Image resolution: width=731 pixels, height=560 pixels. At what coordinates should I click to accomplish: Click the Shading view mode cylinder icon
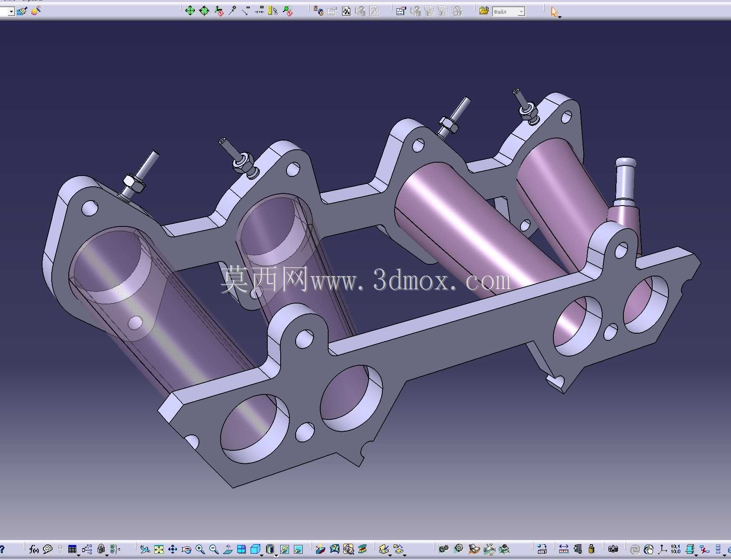click(270, 550)
